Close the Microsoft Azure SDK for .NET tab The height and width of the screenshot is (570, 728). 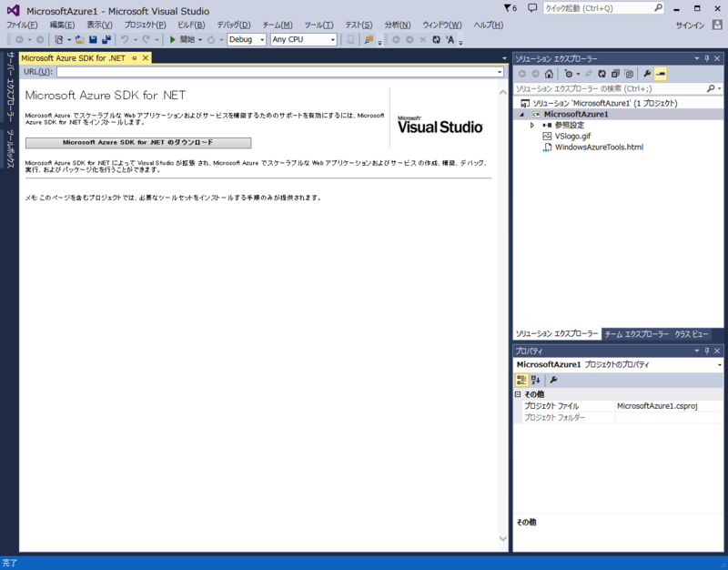146,58
